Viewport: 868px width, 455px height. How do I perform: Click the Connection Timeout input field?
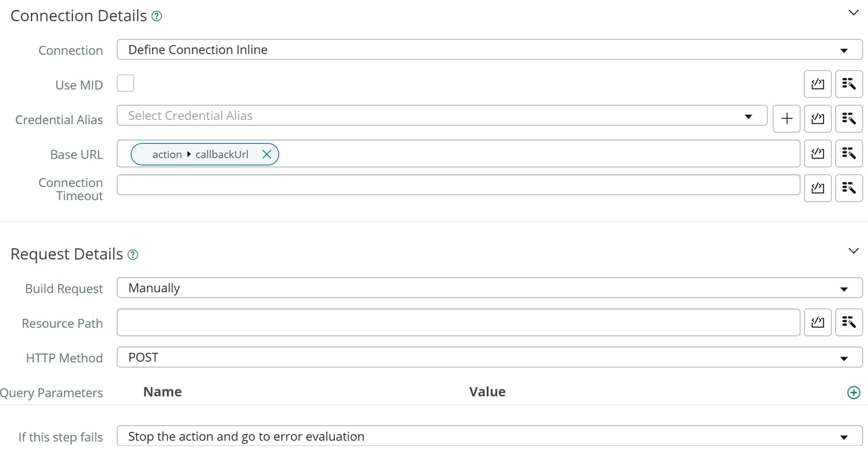tap(458, 185)
